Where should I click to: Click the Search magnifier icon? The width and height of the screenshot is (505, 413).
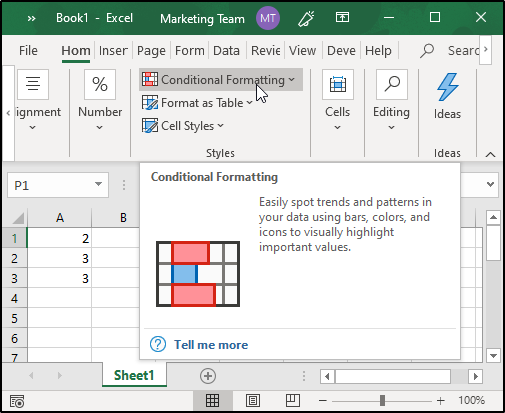click(427, 51)
